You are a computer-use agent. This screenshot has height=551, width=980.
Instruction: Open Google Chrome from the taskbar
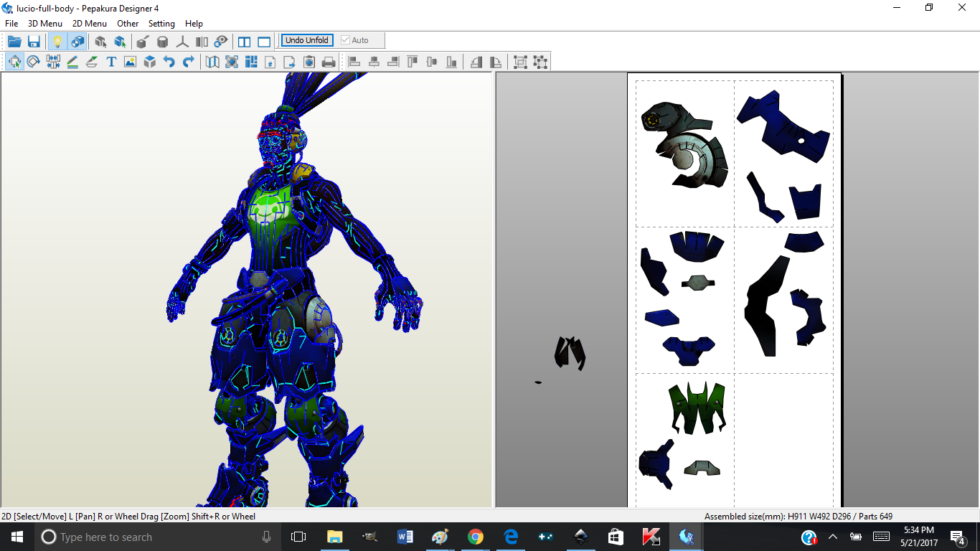coord(475,537)
